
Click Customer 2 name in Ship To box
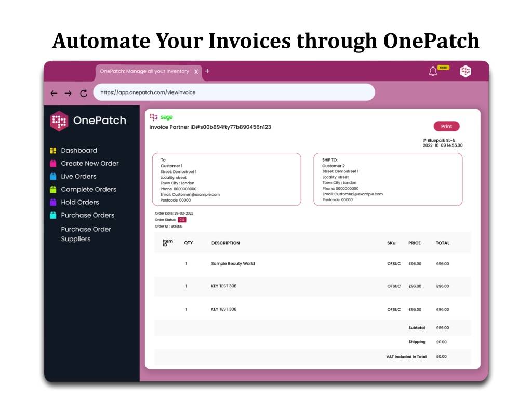(333, 166)
